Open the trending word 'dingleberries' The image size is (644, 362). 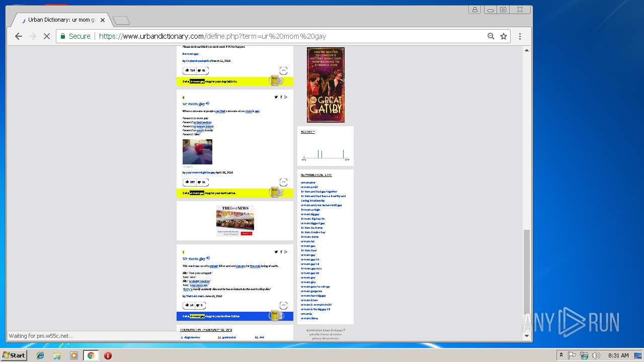coord(192,337)
